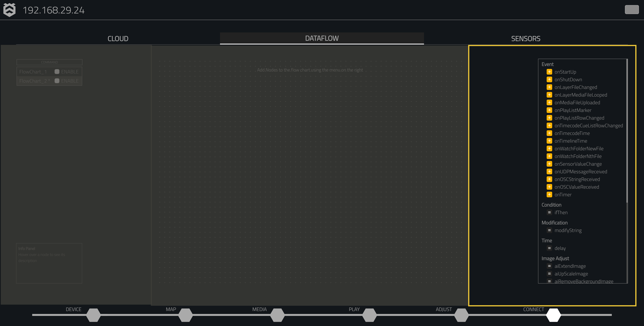Click the onShutDown event icon
644x326 pixels.
click(x=549, y=79)
